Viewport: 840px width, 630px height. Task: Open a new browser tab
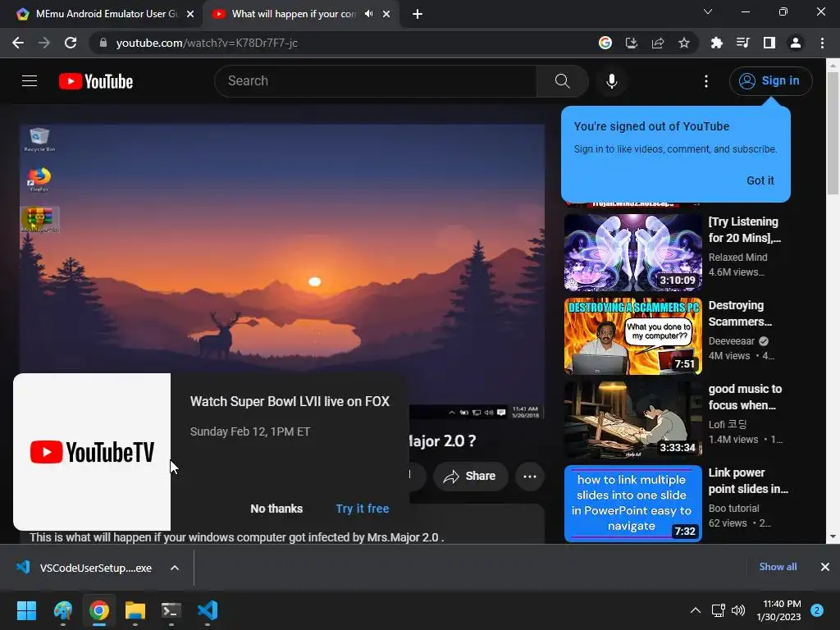pos(418,14)
